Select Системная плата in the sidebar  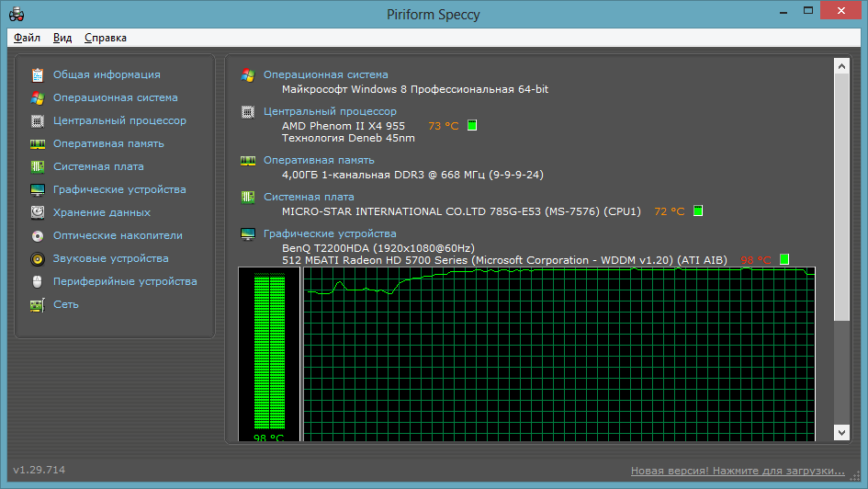point(98,166)
